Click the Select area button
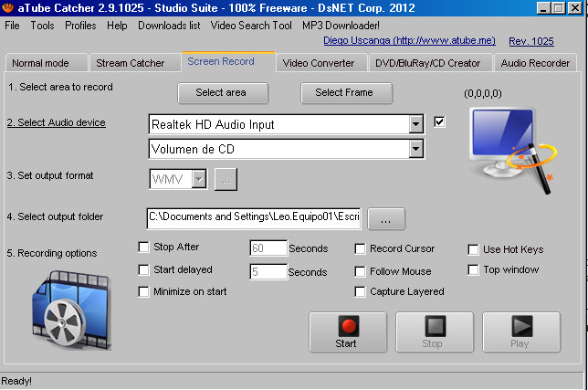 [x=220, y=93]
